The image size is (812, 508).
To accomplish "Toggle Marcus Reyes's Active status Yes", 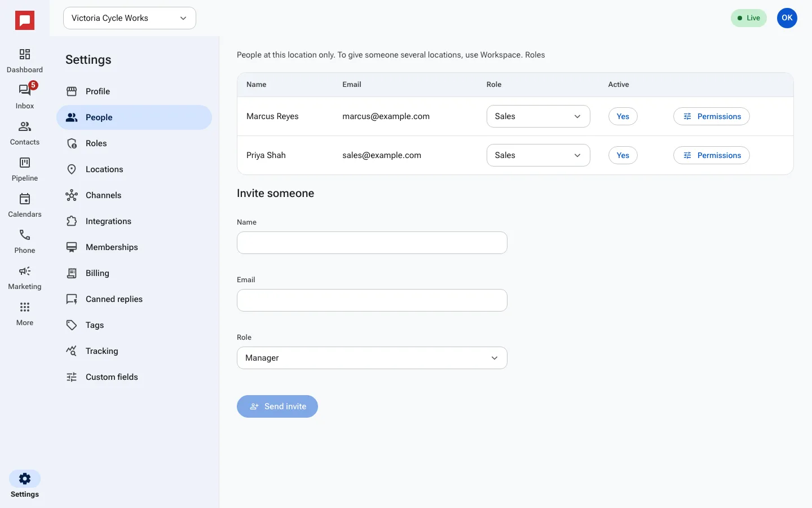I will tap(623, 116).
